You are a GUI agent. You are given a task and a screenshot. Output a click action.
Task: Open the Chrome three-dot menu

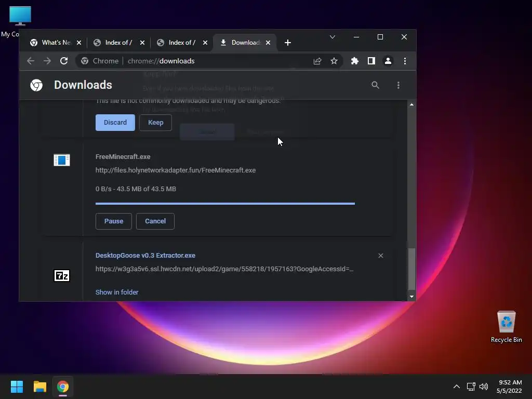[x=405, y=61]
